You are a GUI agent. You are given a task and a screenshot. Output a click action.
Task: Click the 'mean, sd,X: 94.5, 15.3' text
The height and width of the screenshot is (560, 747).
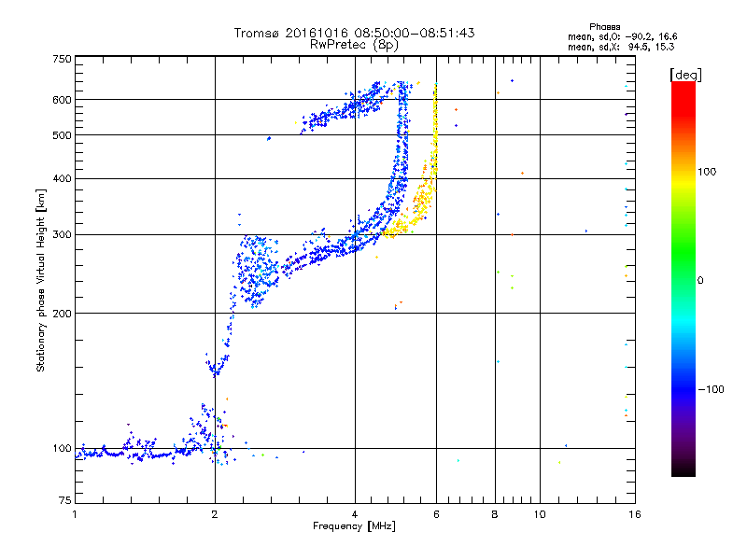621,47
